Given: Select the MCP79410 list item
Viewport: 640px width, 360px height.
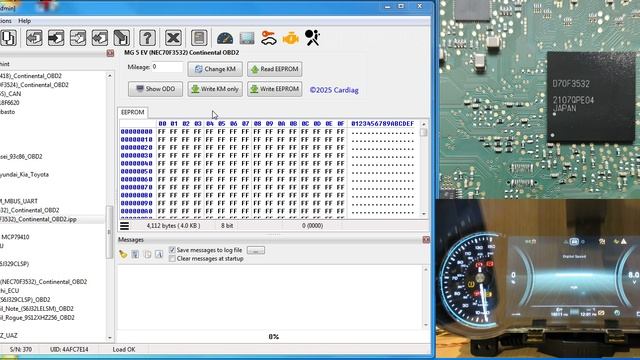Looking at the screenshot, I should 15,237.
